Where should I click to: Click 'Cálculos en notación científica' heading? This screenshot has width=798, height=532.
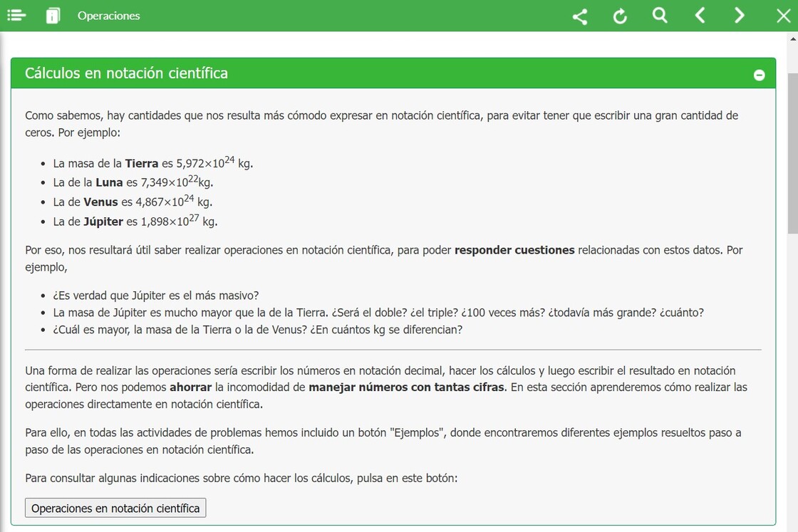[x=126, y=73]
